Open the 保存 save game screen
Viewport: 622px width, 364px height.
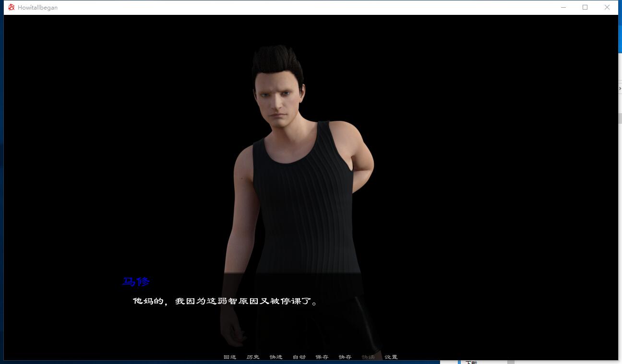point(322,357)
